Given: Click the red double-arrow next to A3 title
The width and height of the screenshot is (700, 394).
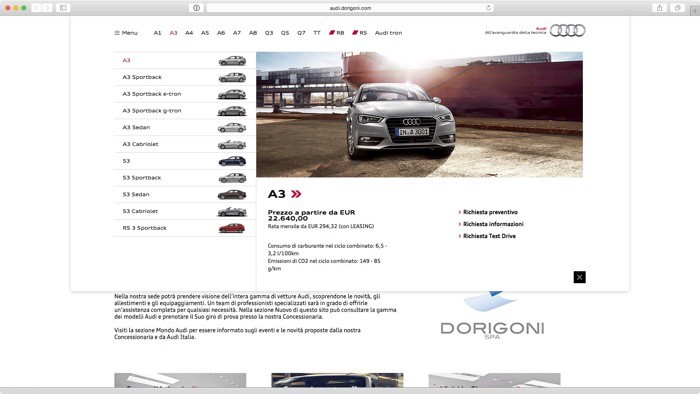Looking at the screenshot, I should point(296,194).
